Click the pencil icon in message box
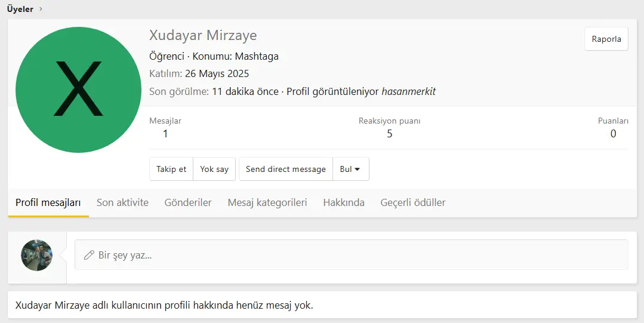 [x=89, y=255]
